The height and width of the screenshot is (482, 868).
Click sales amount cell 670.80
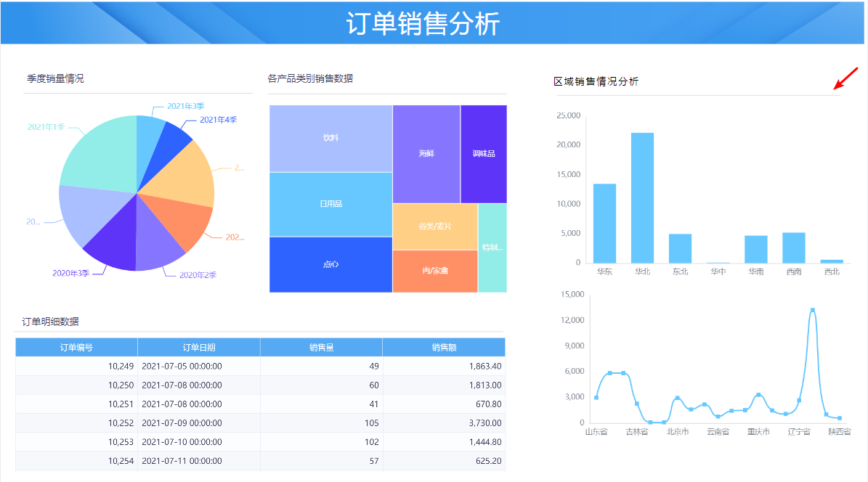444,404
